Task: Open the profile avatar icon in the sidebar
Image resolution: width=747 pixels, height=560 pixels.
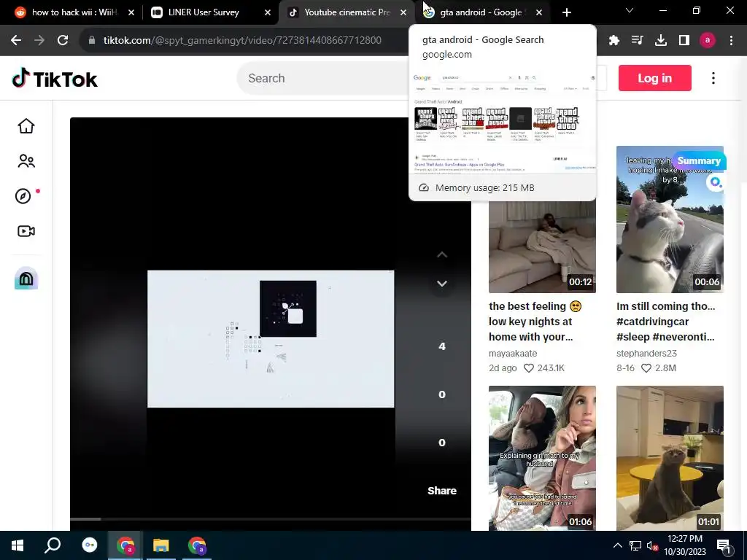Action: click(x=26, y=278)
